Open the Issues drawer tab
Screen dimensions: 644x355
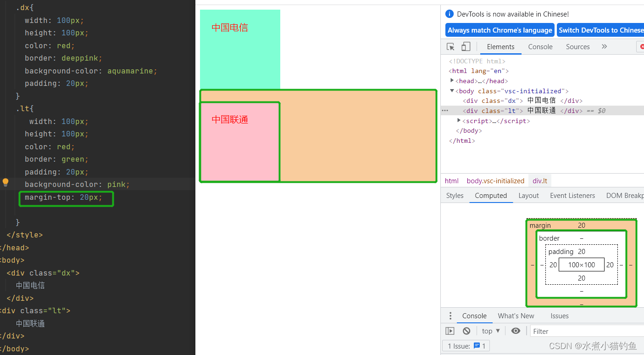pos(560,316)
